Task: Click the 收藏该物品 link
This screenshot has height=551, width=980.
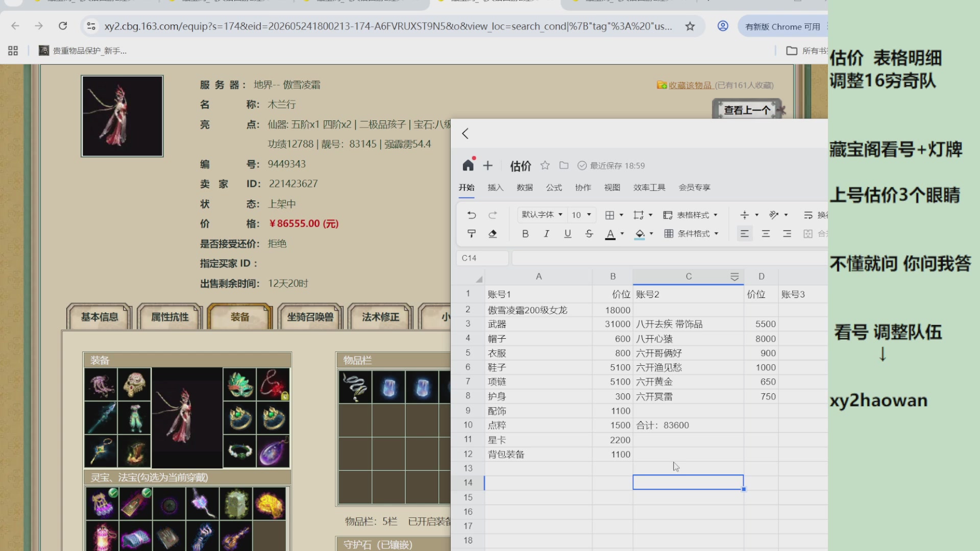Action: click(x=690, y=85)
